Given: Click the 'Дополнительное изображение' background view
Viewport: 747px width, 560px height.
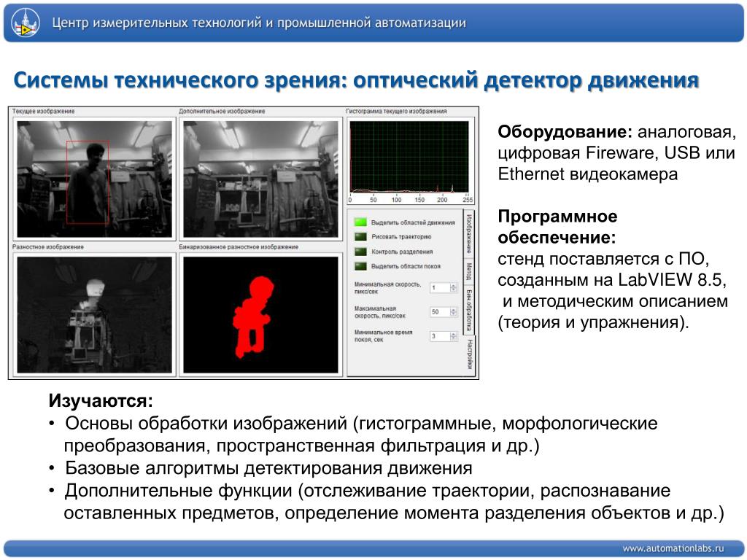Looking at the screenshot, I should coord(260,179).
